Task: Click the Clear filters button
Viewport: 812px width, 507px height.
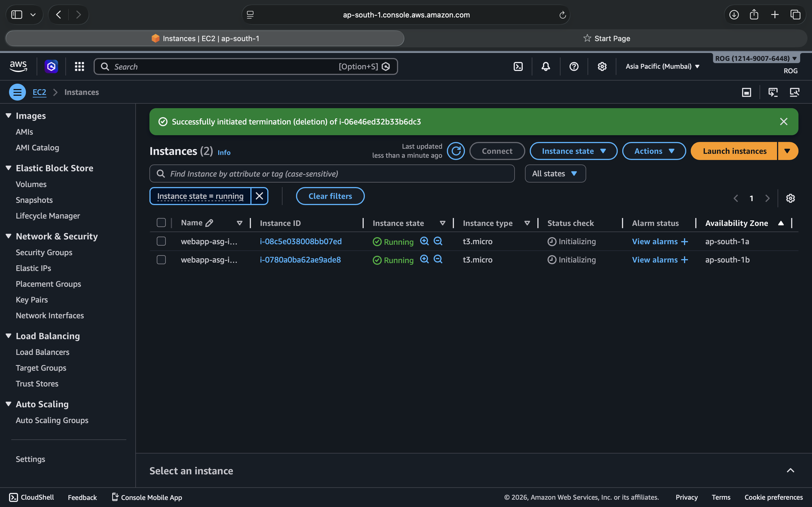Action: (x=330, y=196)
